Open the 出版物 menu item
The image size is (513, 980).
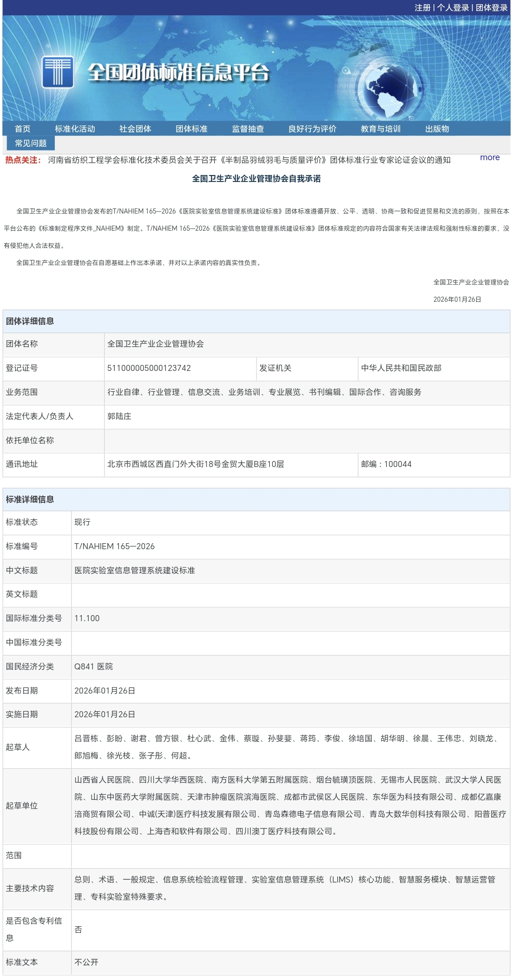pos(437,129)
